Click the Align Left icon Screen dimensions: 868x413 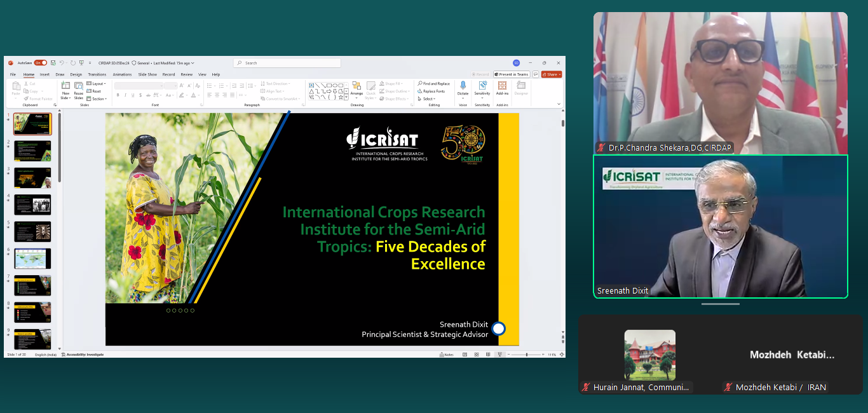coord(209,95)
